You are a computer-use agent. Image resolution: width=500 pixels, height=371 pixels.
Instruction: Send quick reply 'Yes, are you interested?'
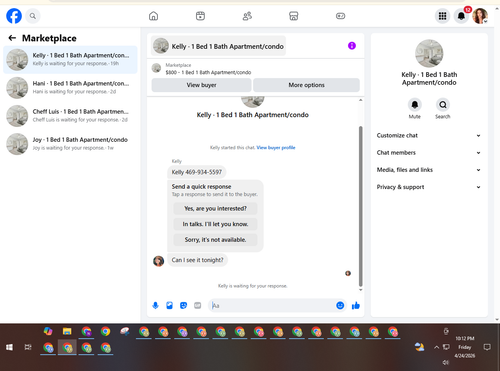[x=215, y=208]
